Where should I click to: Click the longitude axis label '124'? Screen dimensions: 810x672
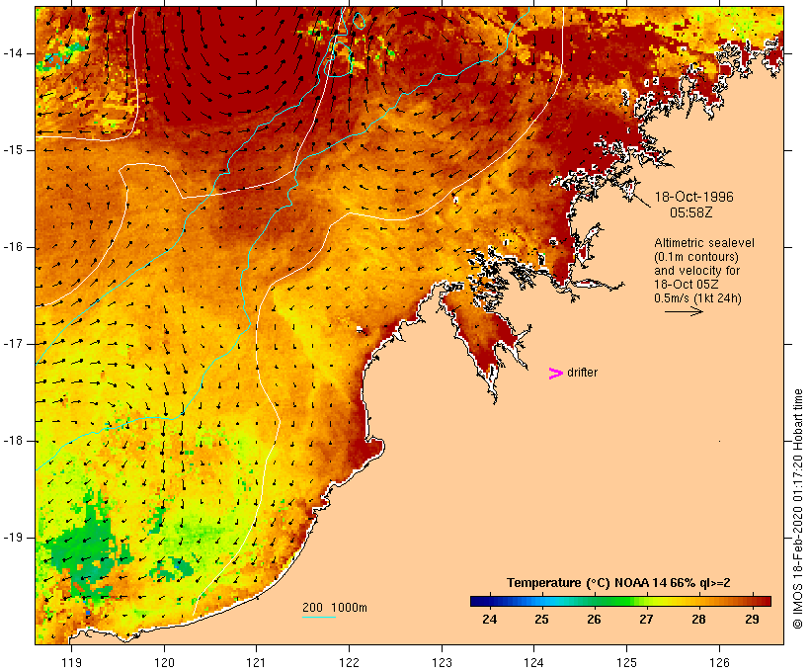(x=534, y=662)
